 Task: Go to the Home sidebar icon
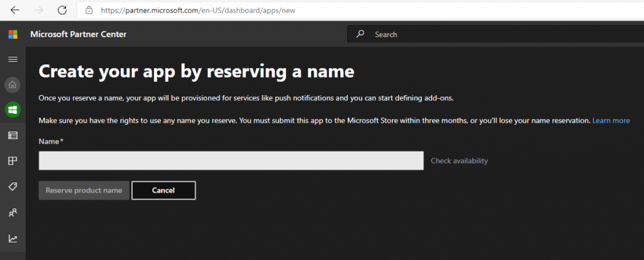(13, 84)
